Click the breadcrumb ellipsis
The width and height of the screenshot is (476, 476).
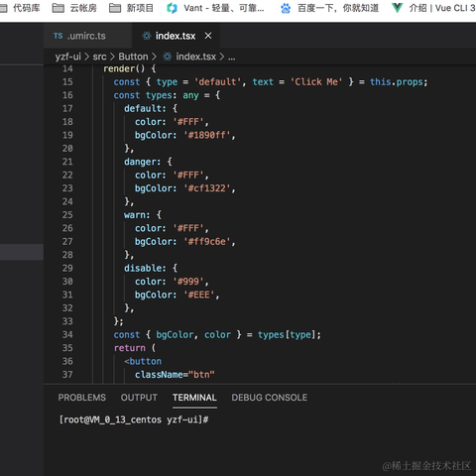pos(232,58)
